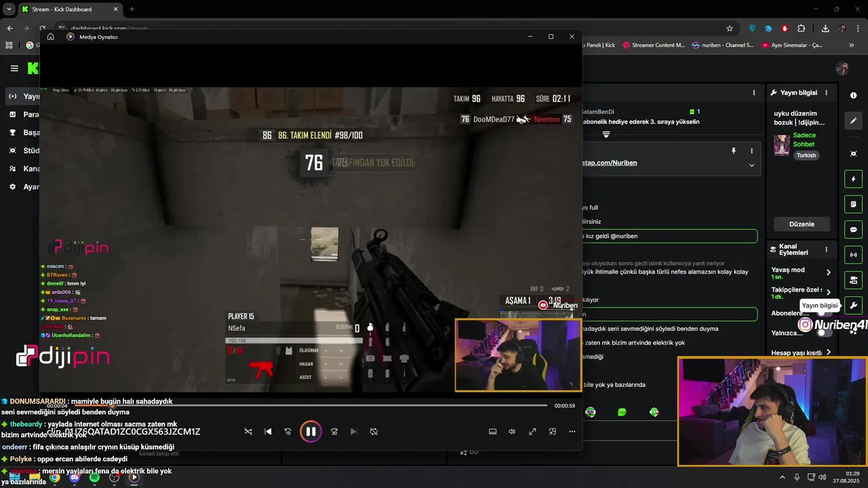Open Chrome extensions puzzle icon
Screen dimensions: 868x488
point(802,28)
